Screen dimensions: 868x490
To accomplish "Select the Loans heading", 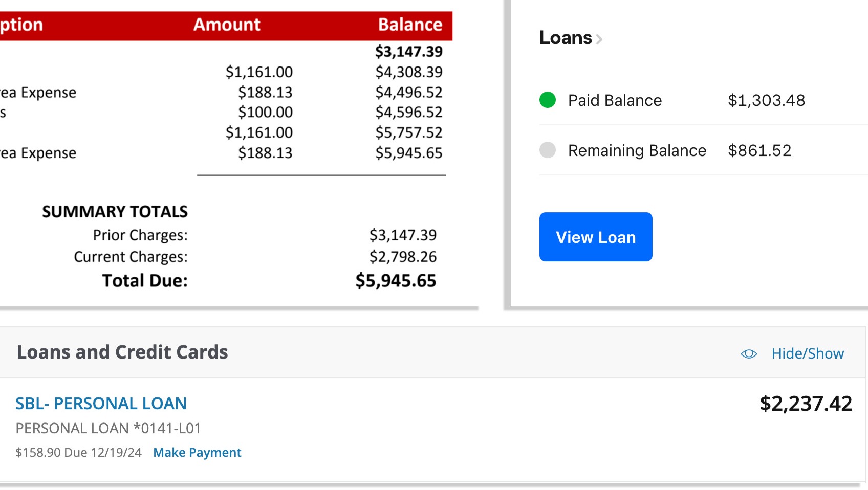I will pos(566,38).
